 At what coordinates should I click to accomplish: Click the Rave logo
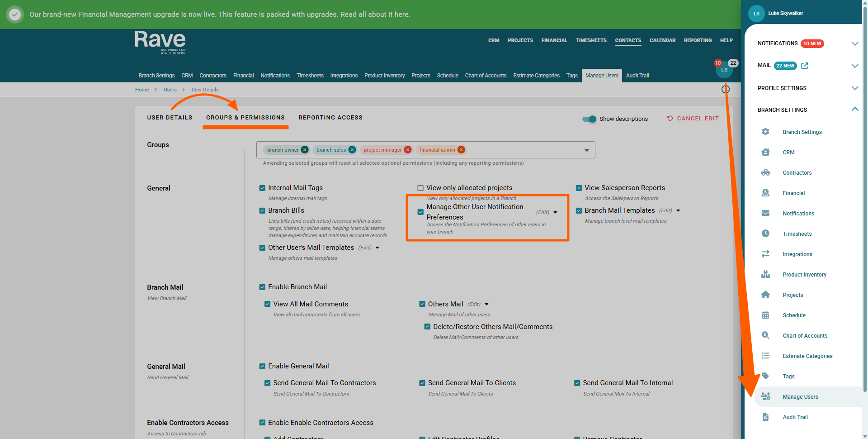coord(160,43)
